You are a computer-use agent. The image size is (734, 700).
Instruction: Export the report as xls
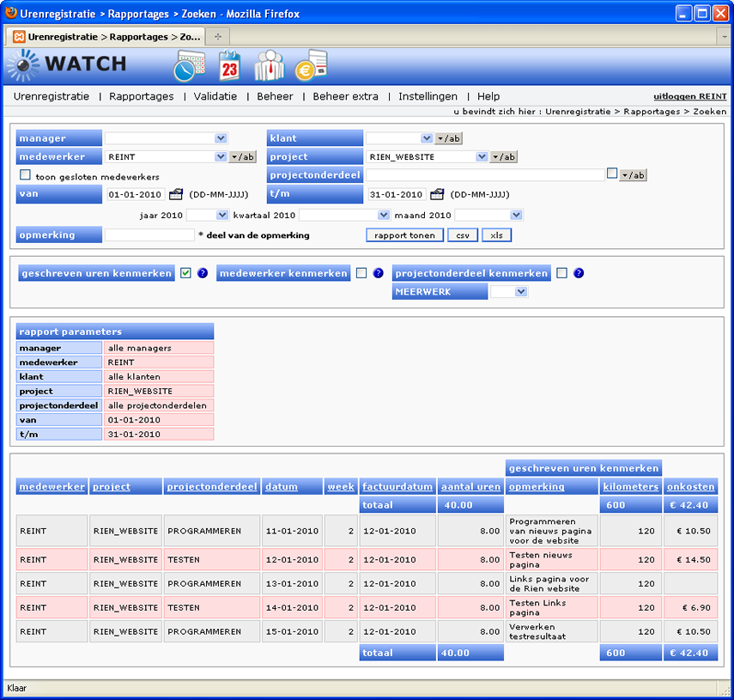497,235
